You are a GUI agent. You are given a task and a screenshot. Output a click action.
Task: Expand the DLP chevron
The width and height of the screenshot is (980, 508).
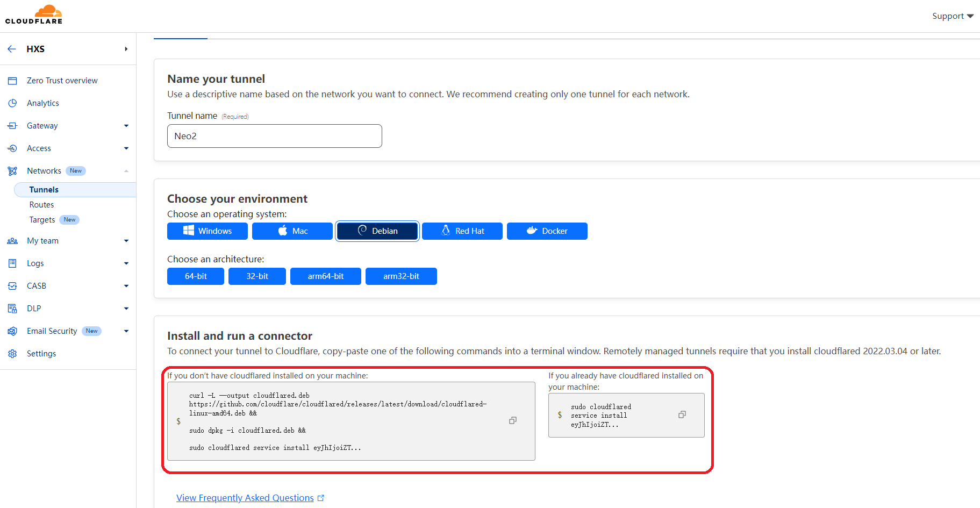[x=126, y=309]
